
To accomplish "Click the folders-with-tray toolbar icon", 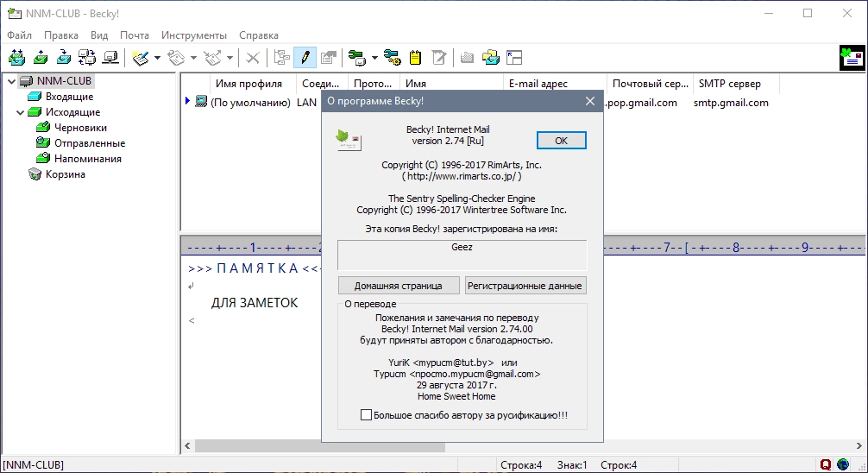I will point(491,58).
